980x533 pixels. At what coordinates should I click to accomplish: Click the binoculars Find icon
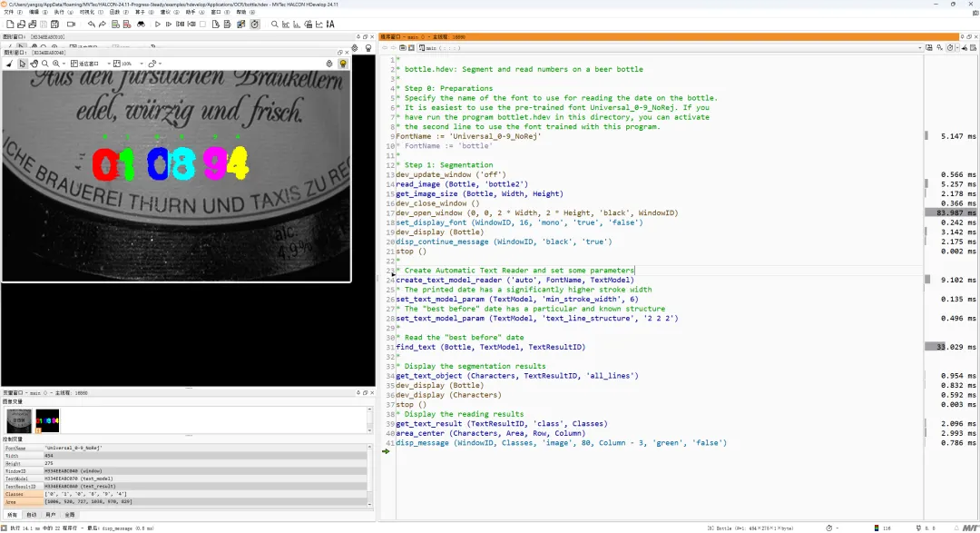pyautogui.click(x=142, y=25)
